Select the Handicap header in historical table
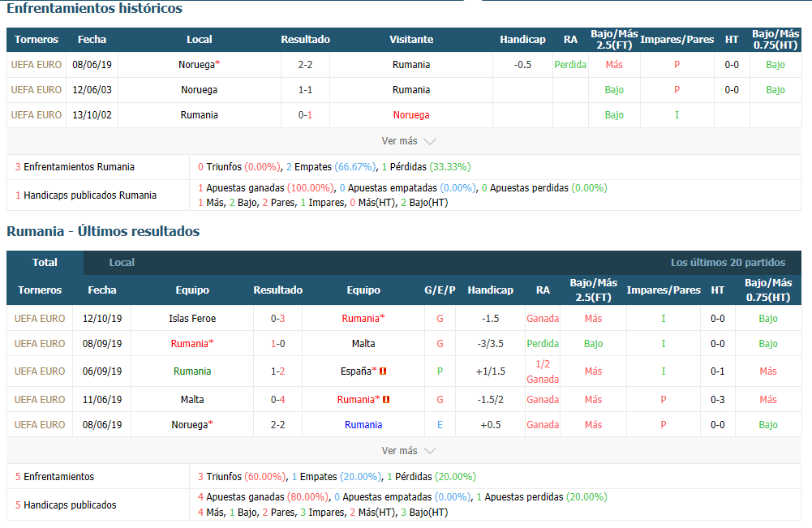The image size is (812, 528). point(522,40)
